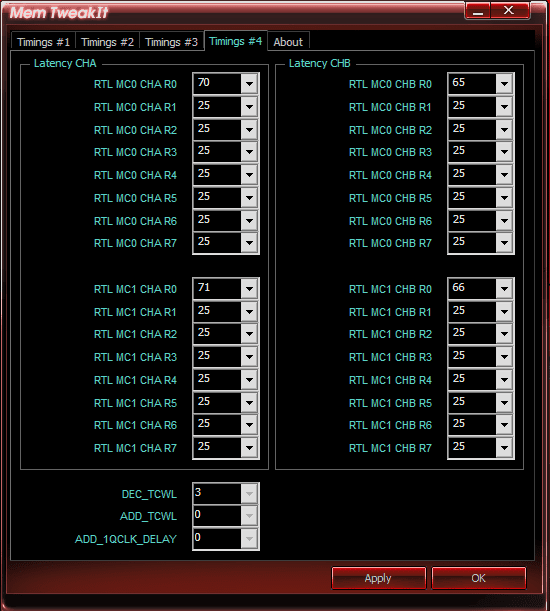The width and height of the screenshot is (550, 611).
Task: Expand RTL MC0 CHA R1 dropdown arrow
Action: click(249, 107)
